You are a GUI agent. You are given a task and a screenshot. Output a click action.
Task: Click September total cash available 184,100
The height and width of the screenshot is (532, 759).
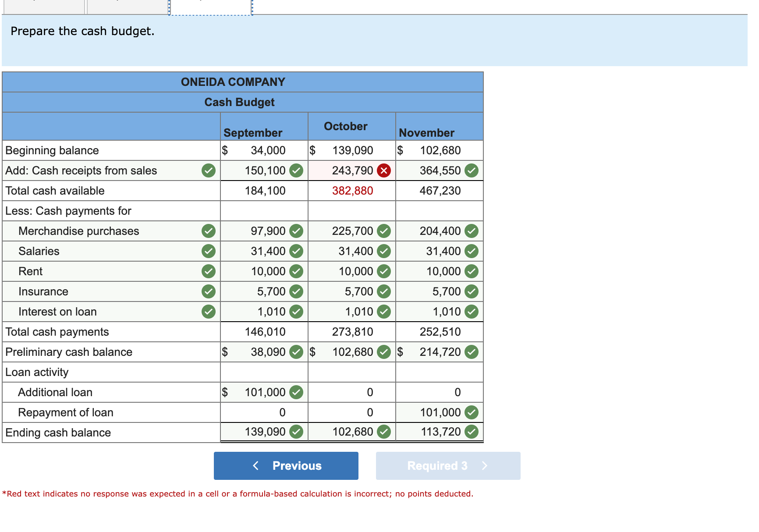[x=265, y=191]
